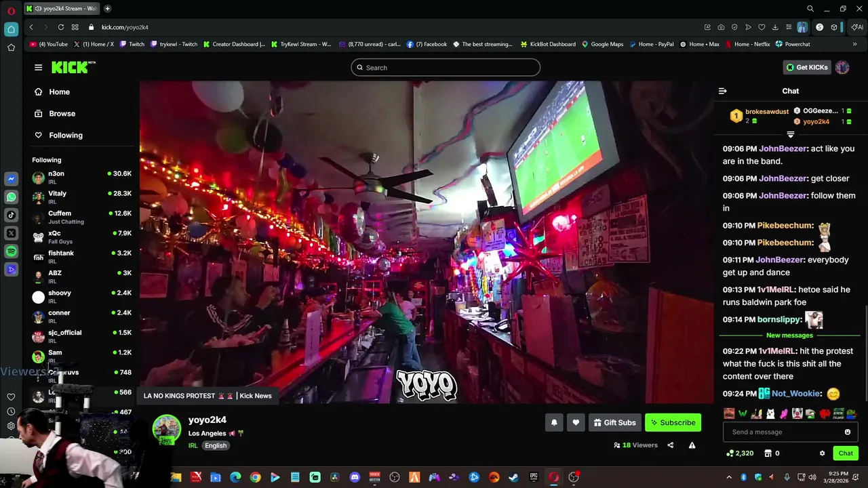Viewport: 868px width, 488px height.
Task: Open the Home - Netflix bookmark
Action: pos(747,44)
